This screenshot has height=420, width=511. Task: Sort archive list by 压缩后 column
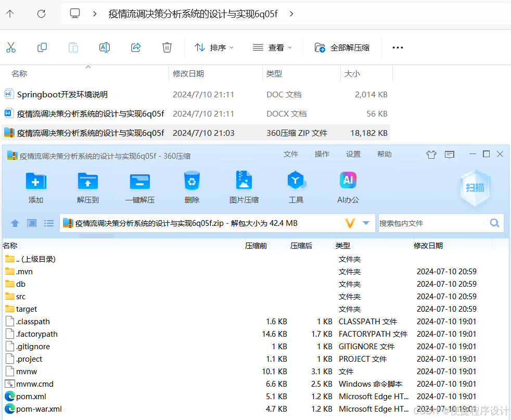click(x=301, y=246)
